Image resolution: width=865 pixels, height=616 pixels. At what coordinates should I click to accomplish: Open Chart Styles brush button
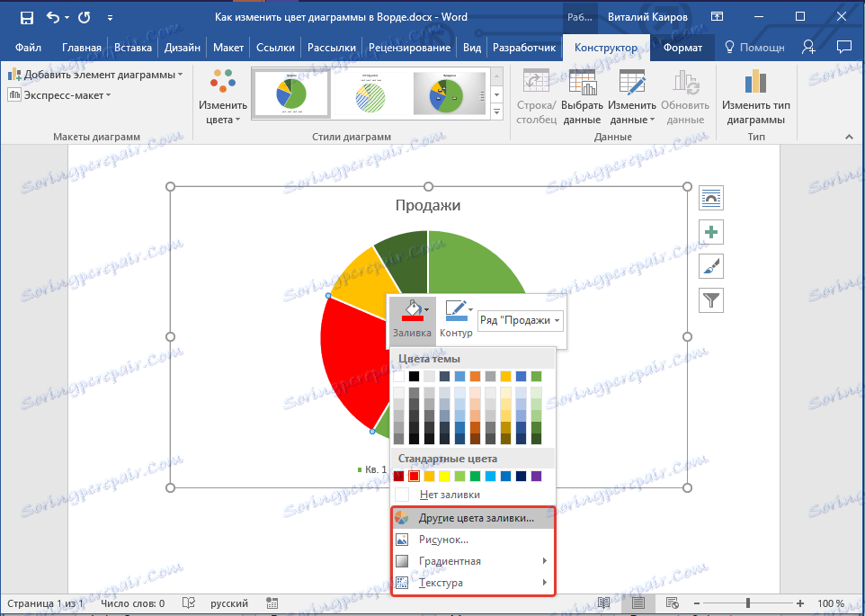point(711,266)
